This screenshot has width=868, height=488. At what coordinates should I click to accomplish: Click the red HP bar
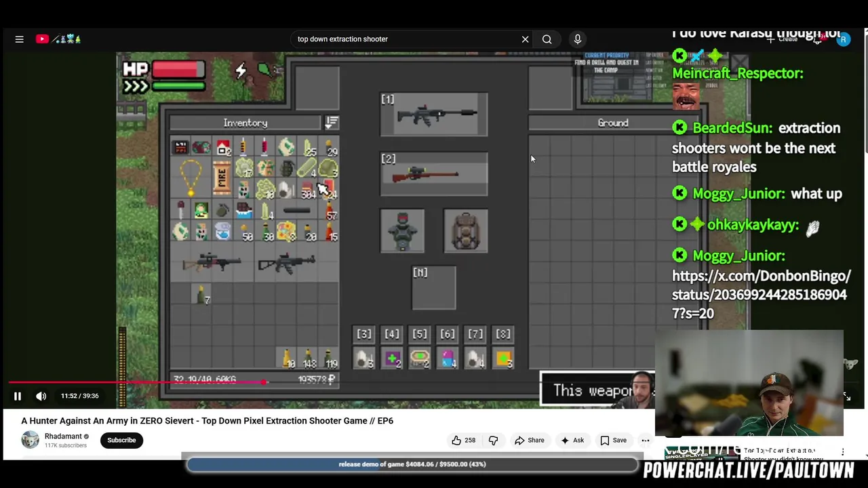click(178, 68)
